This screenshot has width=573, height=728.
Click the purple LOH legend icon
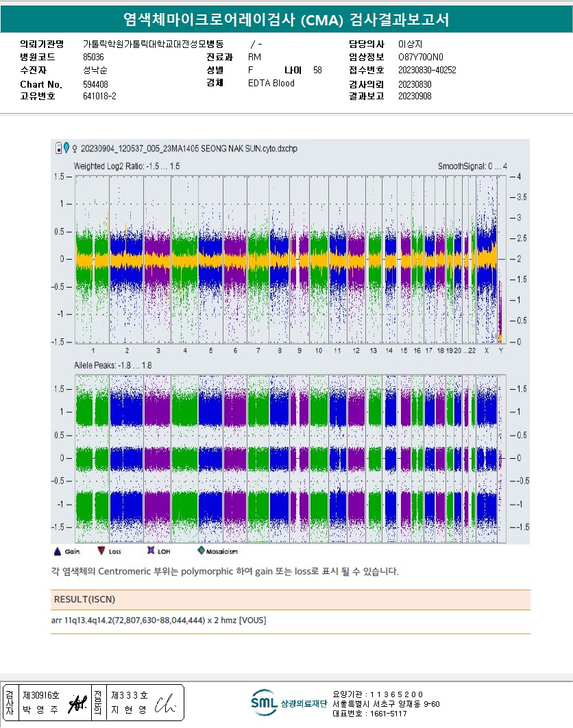(x=150, y=550)
